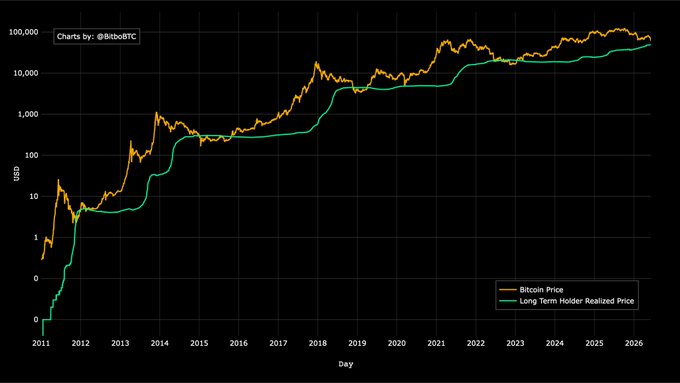Click the USD y-axis title
Screen dimensions: 680x383
pos(16,173)
